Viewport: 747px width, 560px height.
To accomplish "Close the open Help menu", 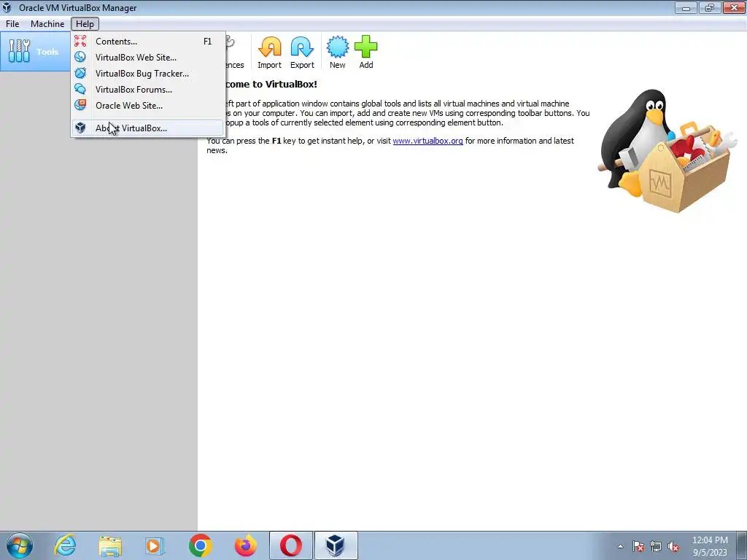I will 85,24.
